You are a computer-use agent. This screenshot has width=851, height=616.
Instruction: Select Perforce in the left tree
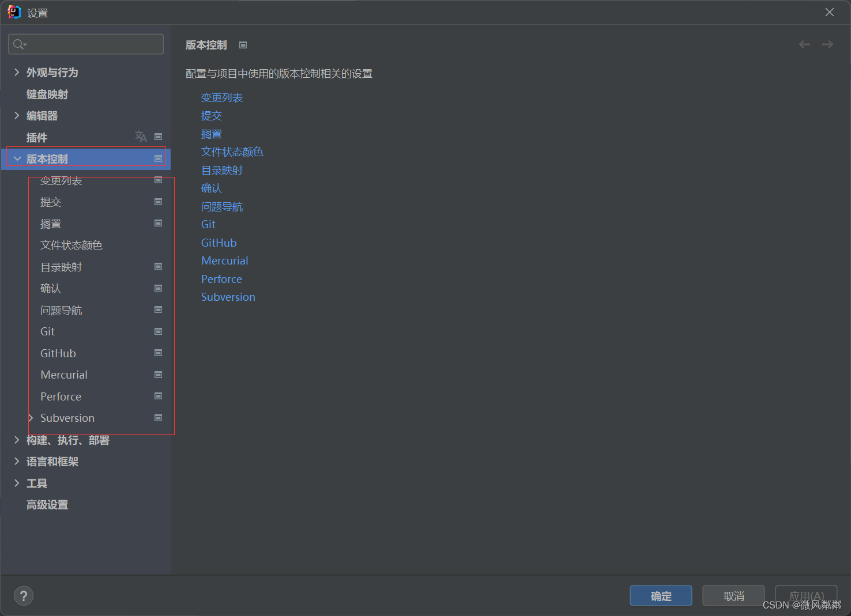tap(61, 396)
